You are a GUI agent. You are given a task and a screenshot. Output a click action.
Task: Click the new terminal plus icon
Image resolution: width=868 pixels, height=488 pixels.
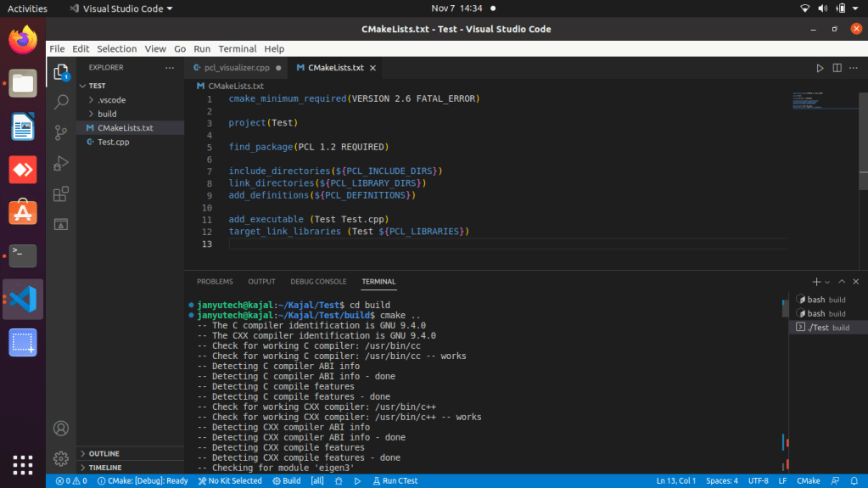815,282
